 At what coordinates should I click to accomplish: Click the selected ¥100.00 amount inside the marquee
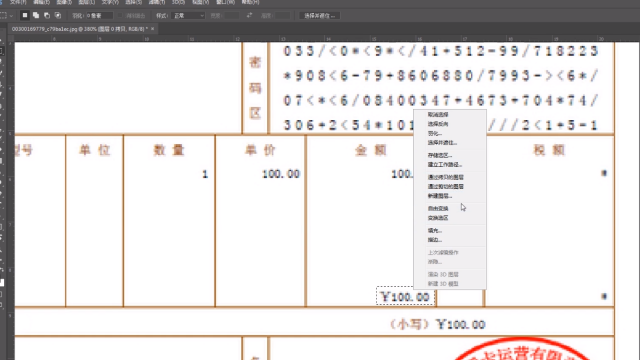[x=405, y=297]
